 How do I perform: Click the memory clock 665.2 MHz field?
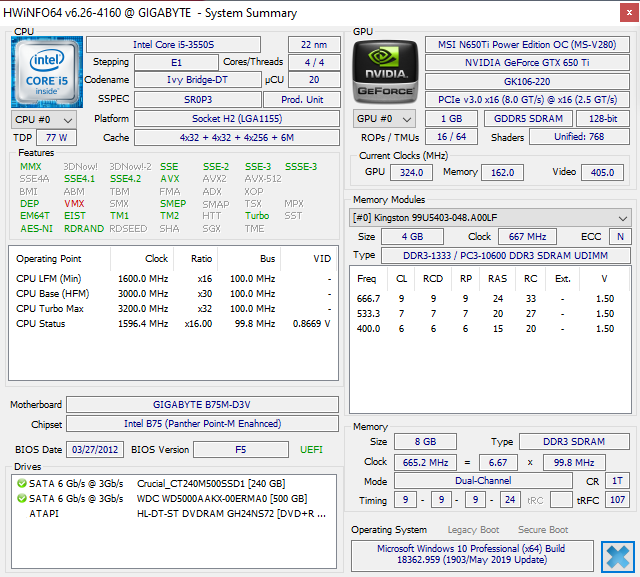pos(425,463)
